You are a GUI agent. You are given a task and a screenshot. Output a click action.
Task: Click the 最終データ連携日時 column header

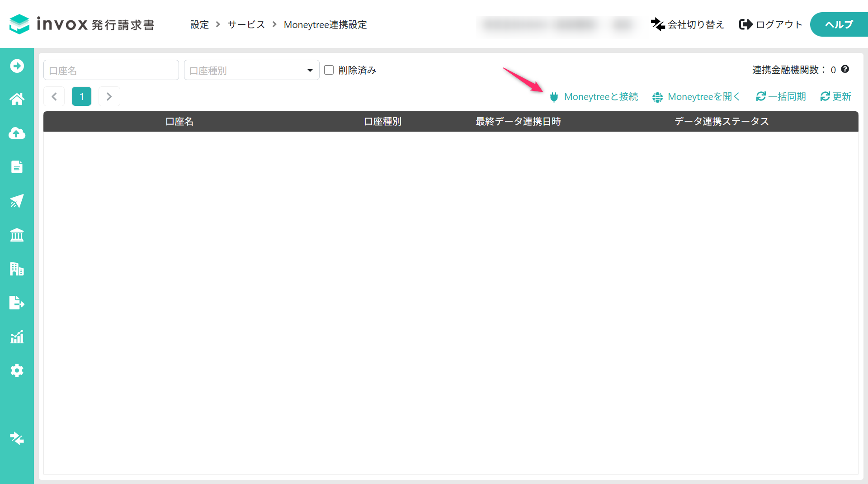pos(518,121)
